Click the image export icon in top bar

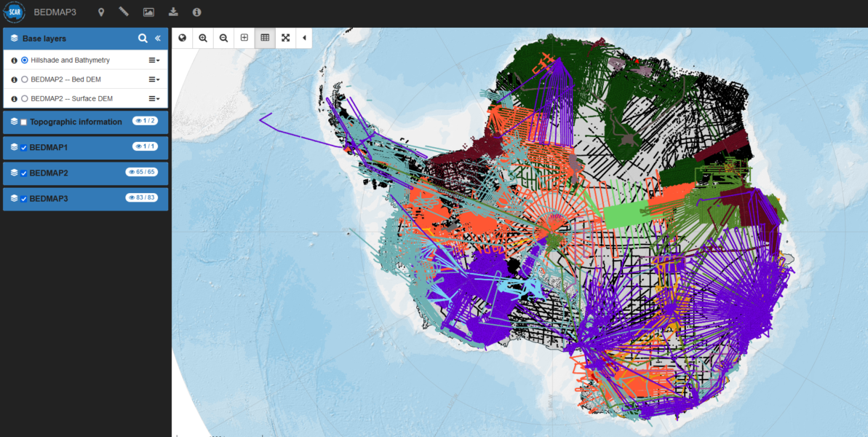pos(147,12)
